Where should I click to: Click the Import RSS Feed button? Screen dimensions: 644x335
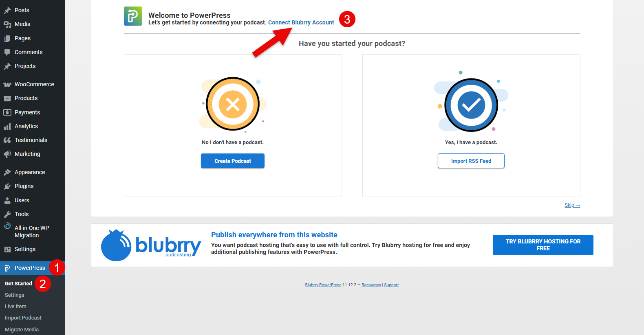[x=471, y=161]
